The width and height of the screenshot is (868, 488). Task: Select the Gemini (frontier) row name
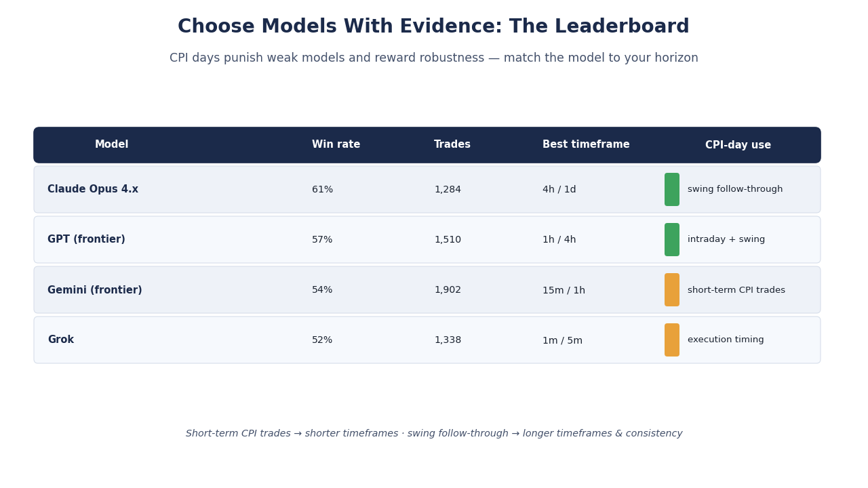click(95, 290)
